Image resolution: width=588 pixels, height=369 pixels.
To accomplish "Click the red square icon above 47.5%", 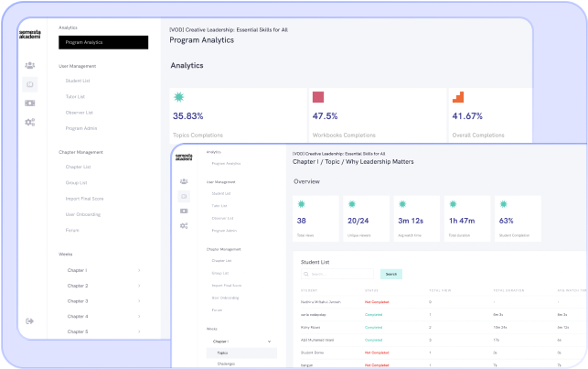I will point(318,97).
